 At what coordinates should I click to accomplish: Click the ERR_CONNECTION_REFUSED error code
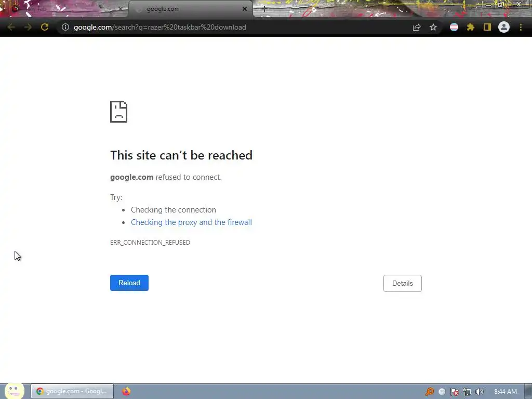pyautogui.click(x=150, y=242)
